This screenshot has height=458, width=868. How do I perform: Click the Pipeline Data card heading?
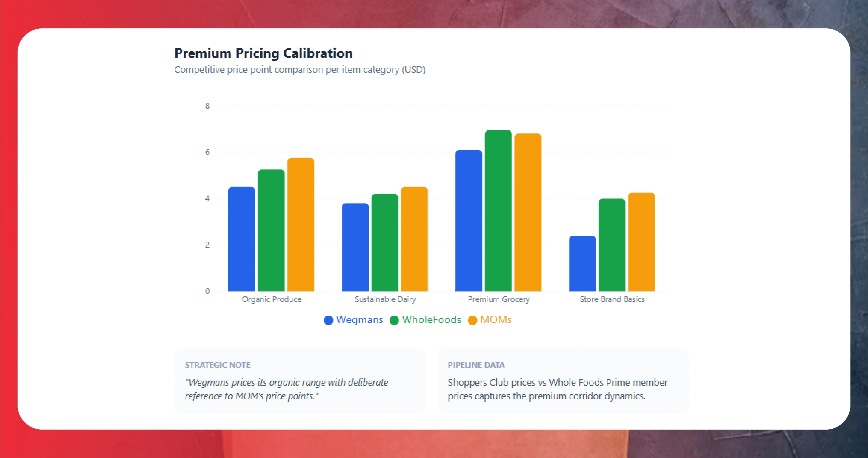click(x=476, y=365)
